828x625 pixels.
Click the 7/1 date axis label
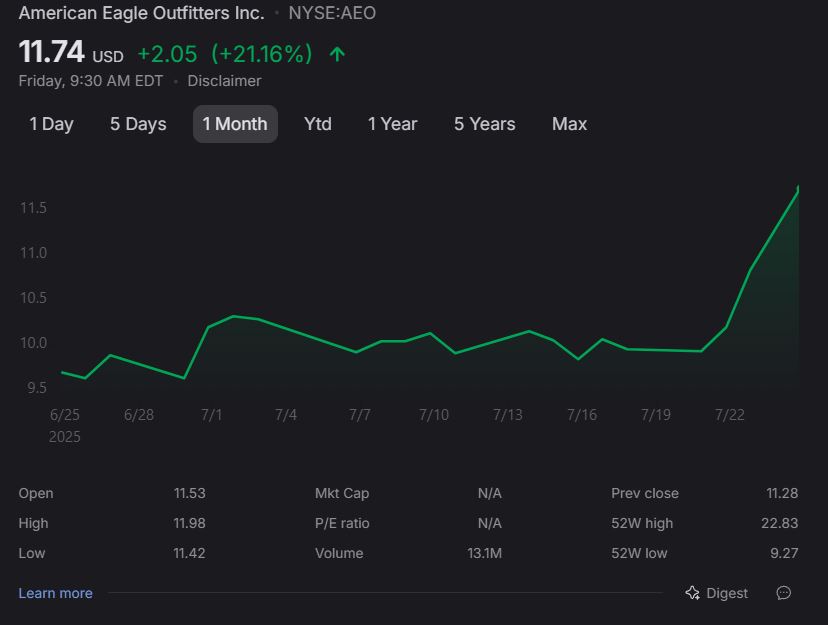click(x=212, y=415)
